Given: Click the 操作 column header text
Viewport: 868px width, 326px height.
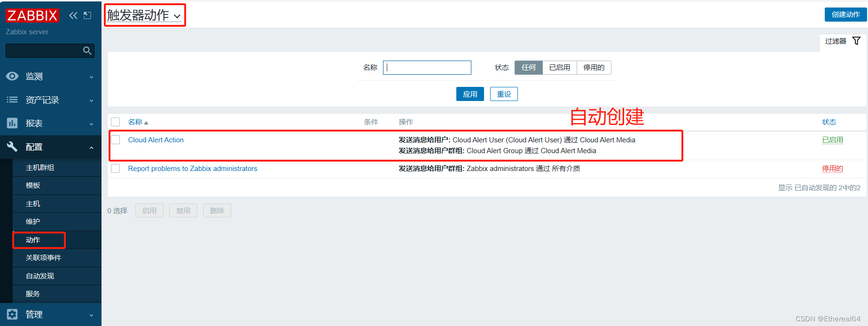Looking at the screenshot, I should [x=406, y=122].
